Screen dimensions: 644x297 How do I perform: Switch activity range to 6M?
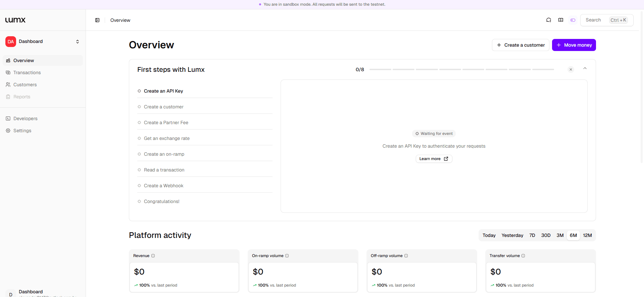pyautogui.click(x=573, y=235)
